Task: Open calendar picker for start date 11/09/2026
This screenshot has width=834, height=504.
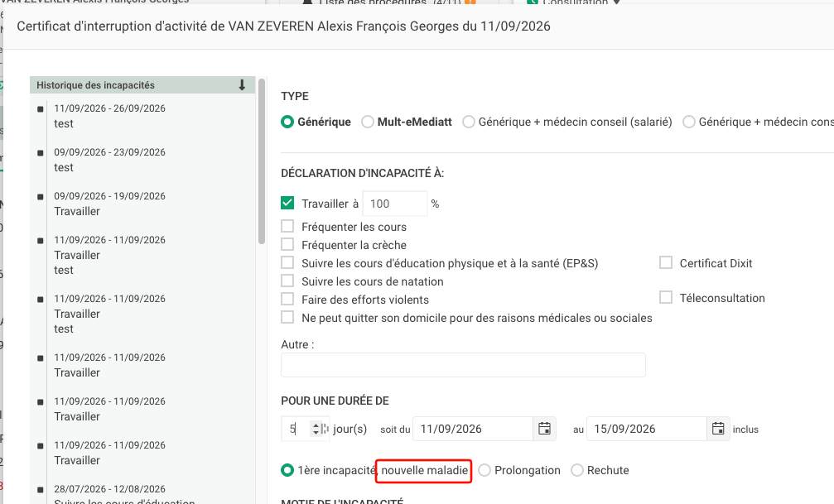Action: [544, 429]
